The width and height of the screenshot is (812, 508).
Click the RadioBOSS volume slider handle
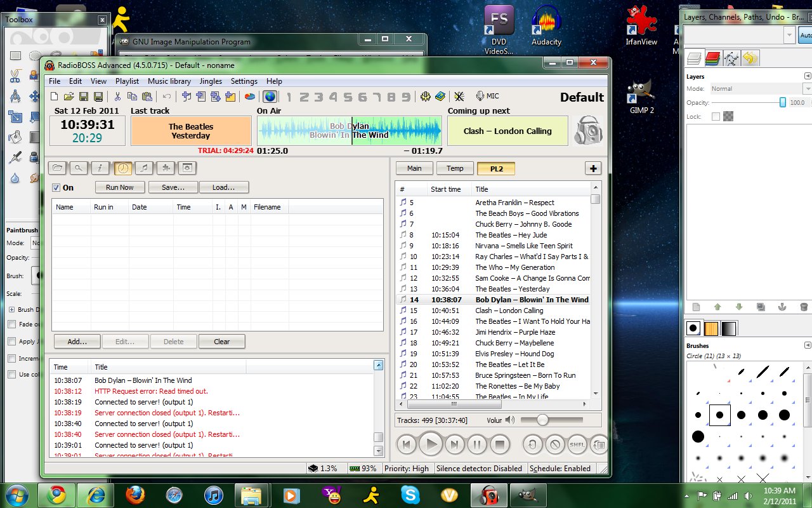coord(542,420)
